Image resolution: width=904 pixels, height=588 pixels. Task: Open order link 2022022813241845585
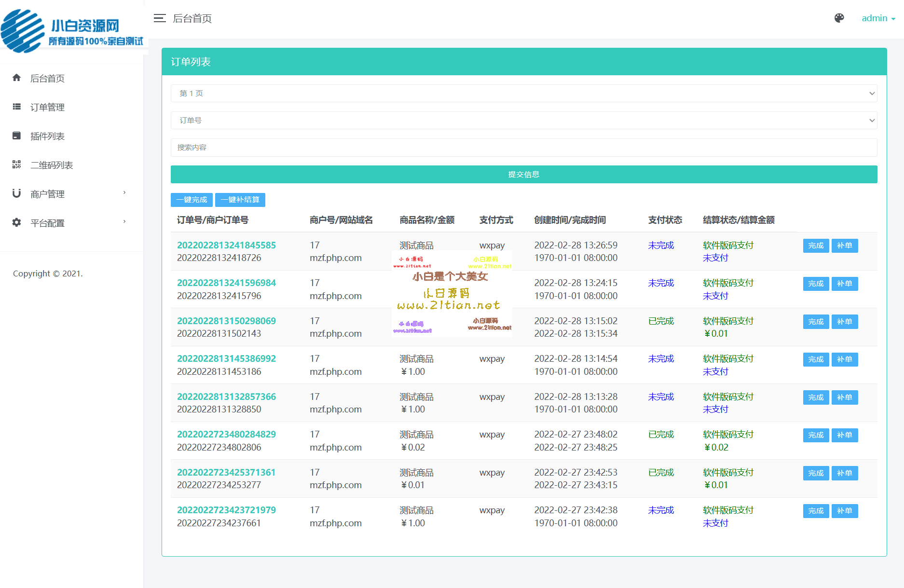click(226, 245)
